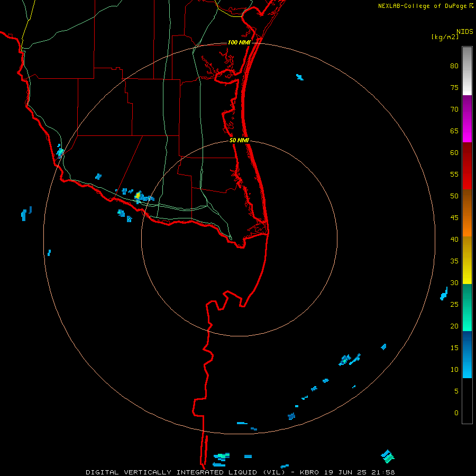Click the scale value 55
Viewport: 476px width, 476px height.
pyautogui.click(x=454, y=174)
